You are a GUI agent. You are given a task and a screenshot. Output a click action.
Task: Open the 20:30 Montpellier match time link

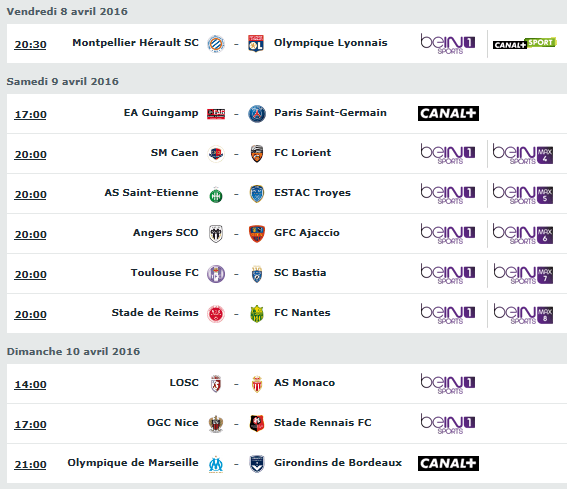30,44
